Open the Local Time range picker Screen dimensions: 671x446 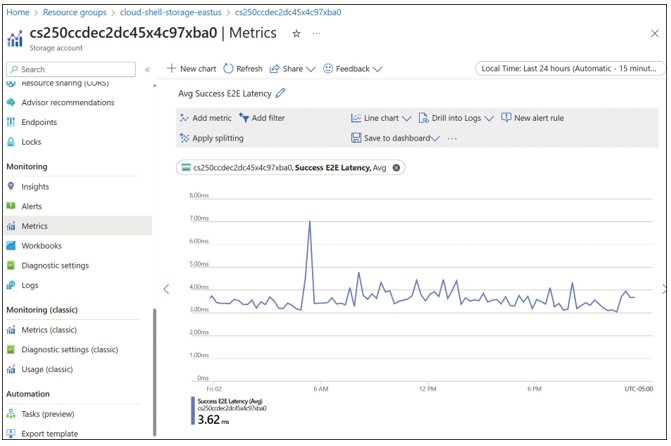[x=569, y=68]
